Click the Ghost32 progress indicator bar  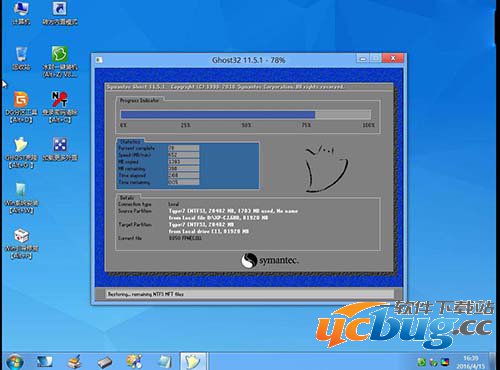pyautogui.click(x=246, y=115)
